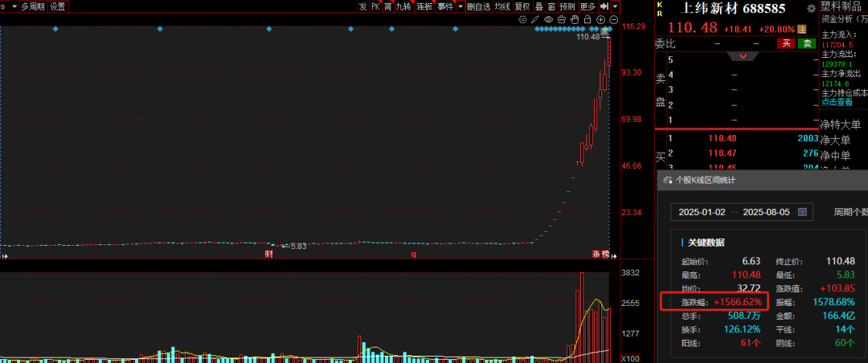Click the 简 toolbar button
868x363 pixels.
tap(388, 6)
